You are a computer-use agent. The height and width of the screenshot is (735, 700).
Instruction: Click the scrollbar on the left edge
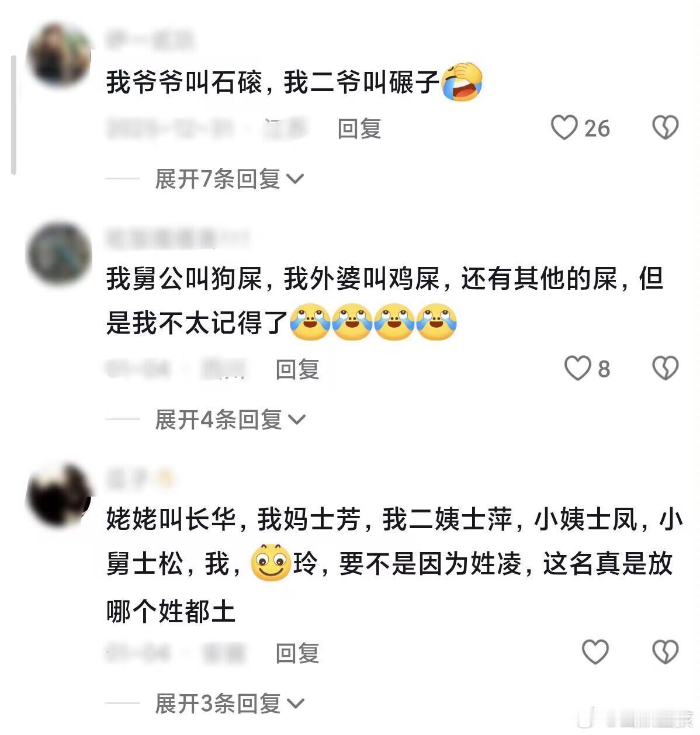click(x=13, y=115)
